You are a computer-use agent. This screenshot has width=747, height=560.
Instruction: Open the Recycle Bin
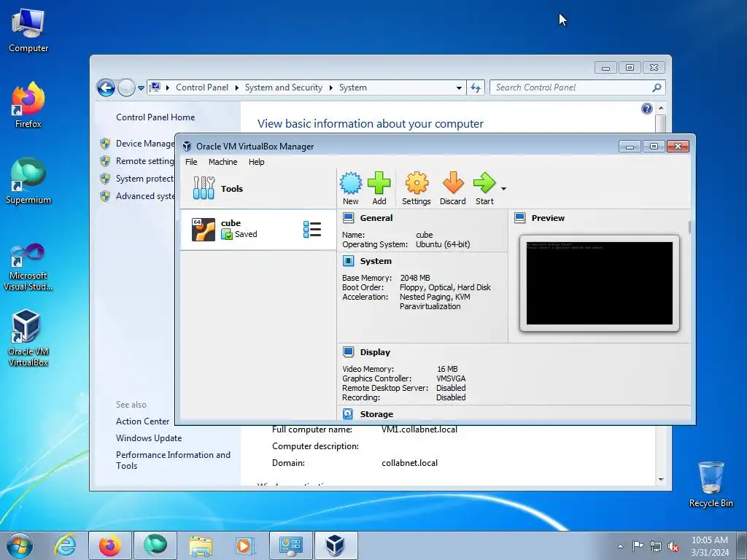[711, 484]
